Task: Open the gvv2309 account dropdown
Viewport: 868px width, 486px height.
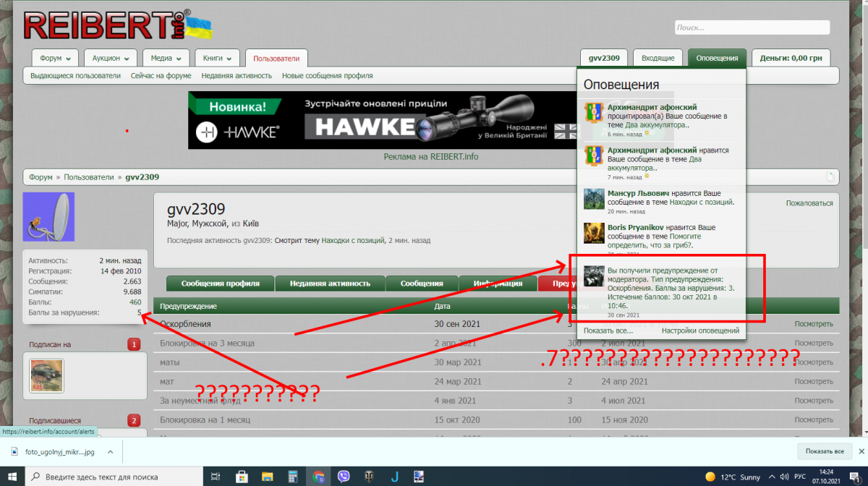Action: tap(604, 58)
